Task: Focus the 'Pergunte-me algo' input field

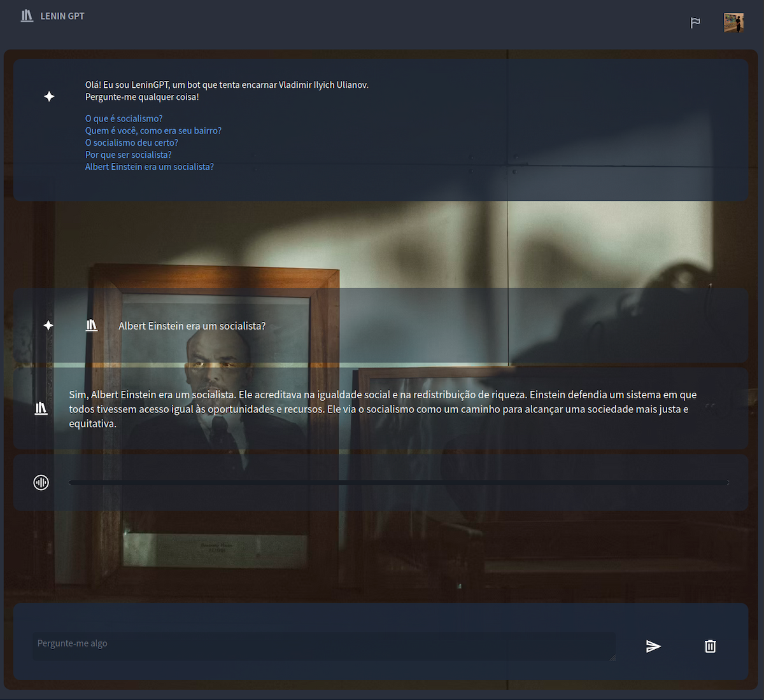Action: pyautogui.click(x=323, y=645)
